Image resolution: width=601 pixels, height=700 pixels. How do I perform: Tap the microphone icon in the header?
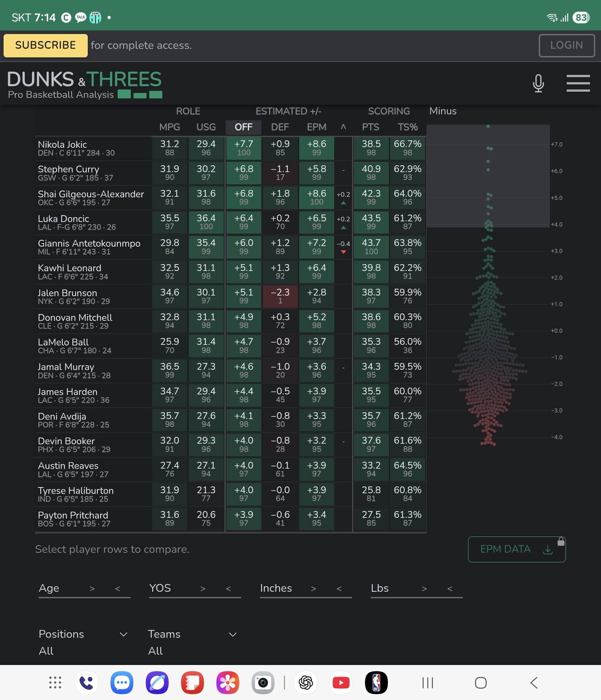tap(538, 83)
